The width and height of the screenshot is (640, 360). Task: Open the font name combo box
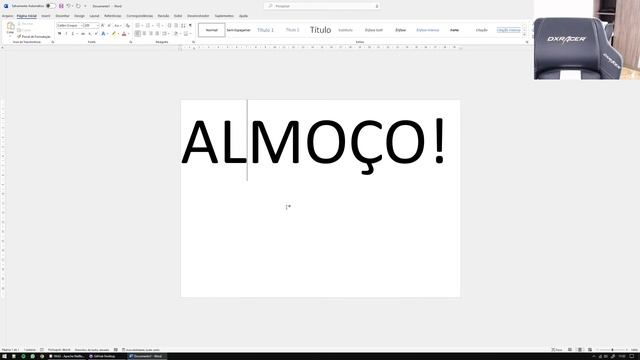point(69,25)
